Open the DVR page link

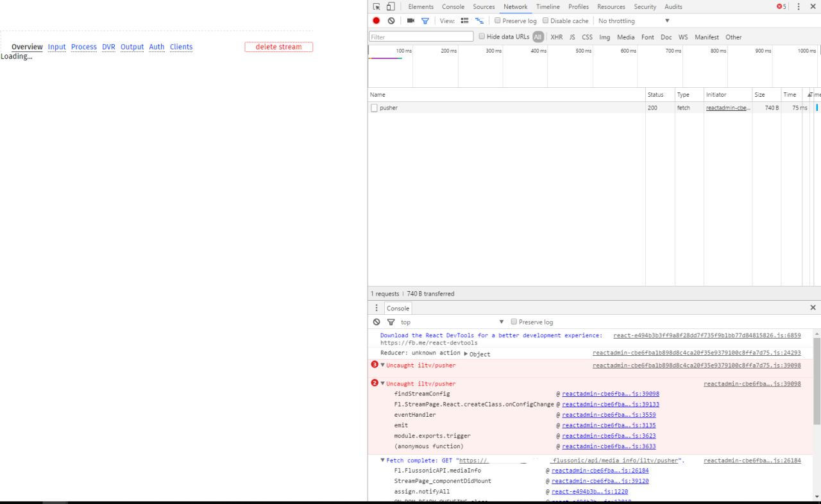[108, 47]
